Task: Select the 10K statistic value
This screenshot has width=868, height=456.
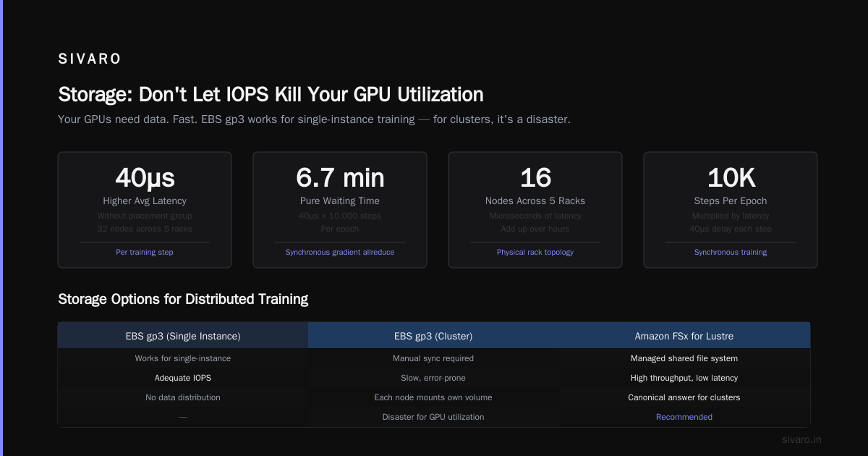Action: 731,177
